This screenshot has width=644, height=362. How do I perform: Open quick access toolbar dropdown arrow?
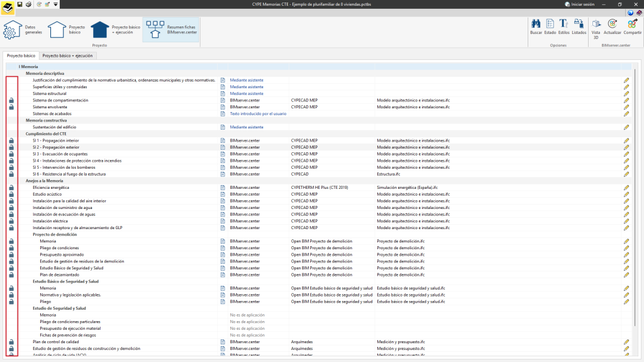(55, 4)
